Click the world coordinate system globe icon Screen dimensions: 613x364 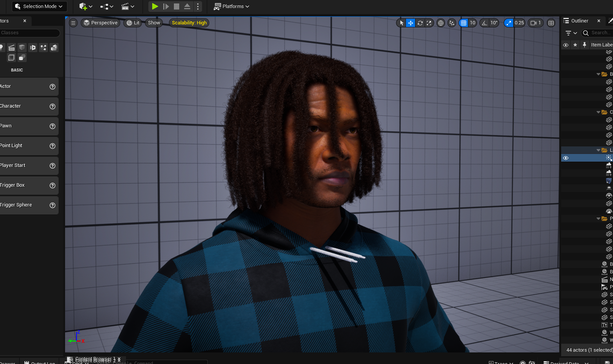coord(441,23)
